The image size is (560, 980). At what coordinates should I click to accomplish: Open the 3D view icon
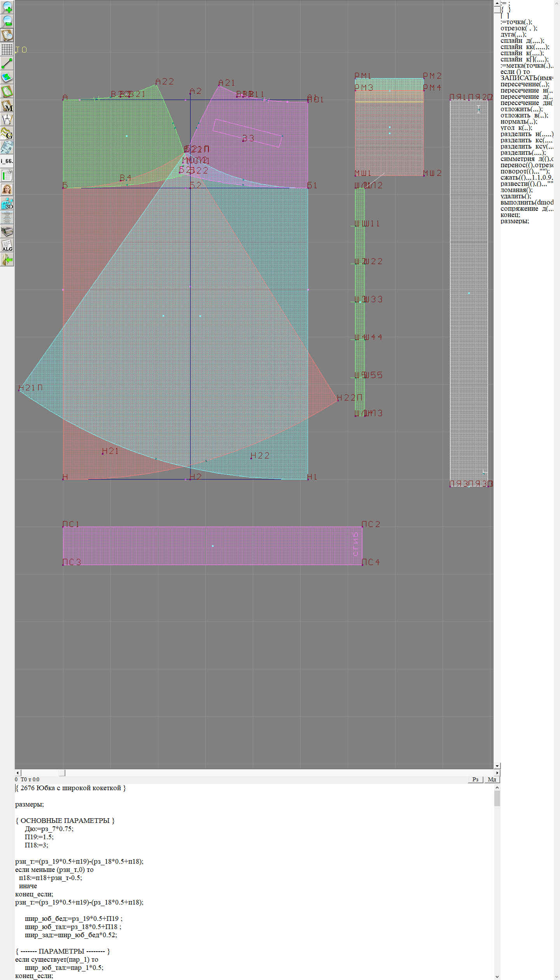point(7,203)
